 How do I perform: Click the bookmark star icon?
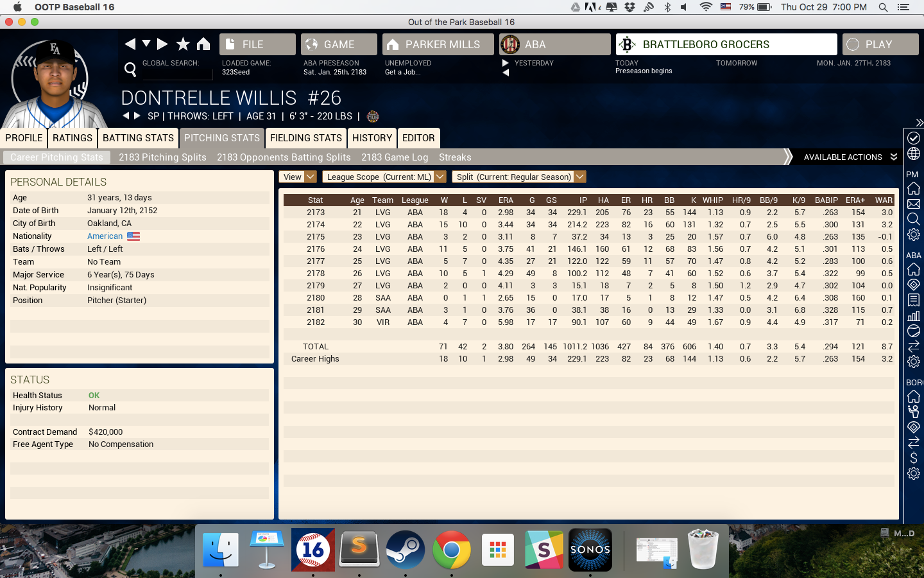click(183, 44)
